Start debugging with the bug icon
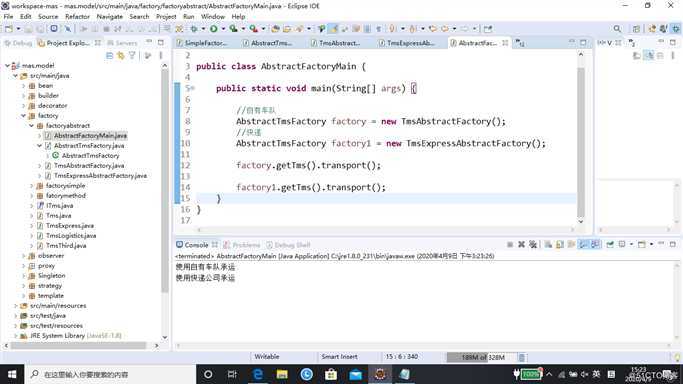This screenshot has height=384, width=683. tap(193, 29)
